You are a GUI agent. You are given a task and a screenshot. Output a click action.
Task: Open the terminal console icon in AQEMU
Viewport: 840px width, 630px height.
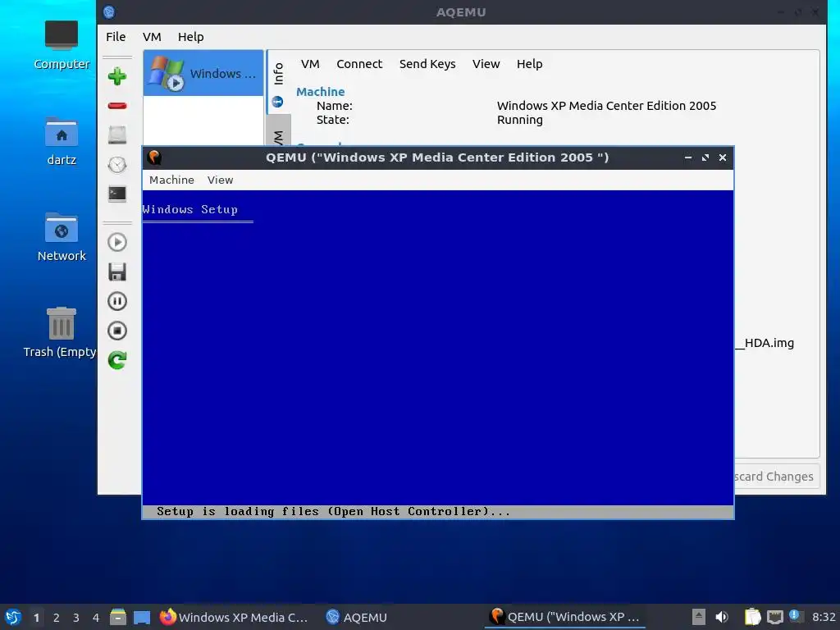pos(116,194)
